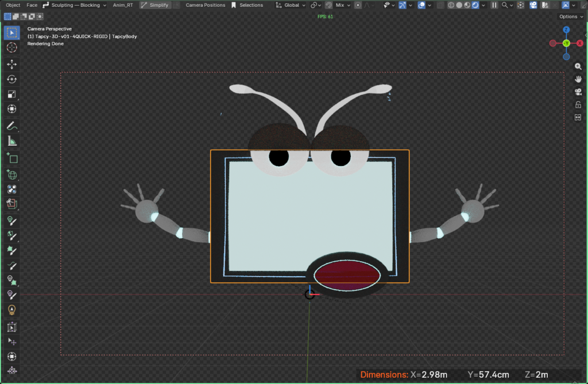Switch to Rendered viewport shading
Image resolution: width=588 pixels, height=384 pixels.
[475, 5]
